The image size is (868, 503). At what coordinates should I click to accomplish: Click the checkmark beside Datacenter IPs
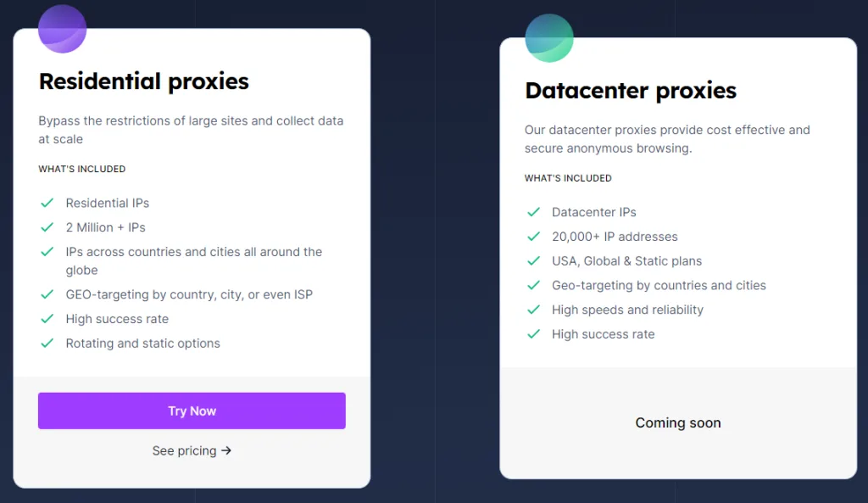click(x=533, y=212)
